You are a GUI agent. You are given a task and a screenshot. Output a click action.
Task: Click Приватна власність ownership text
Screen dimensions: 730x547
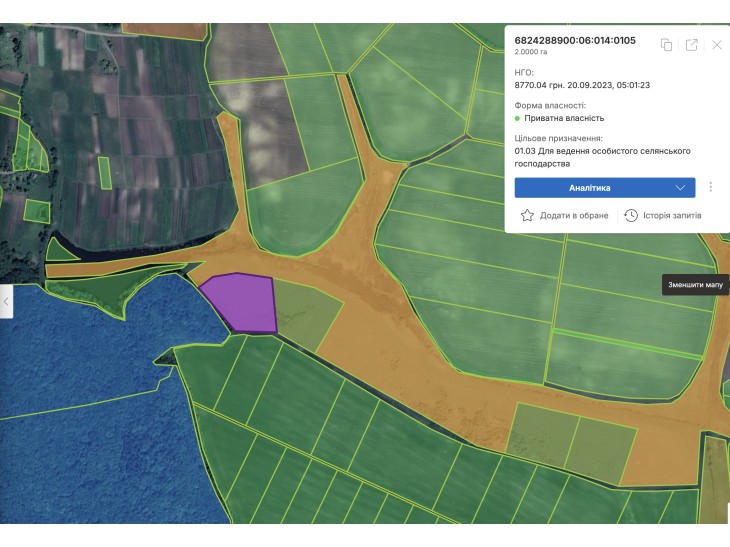pyautogui.click(x=564, y=118)
